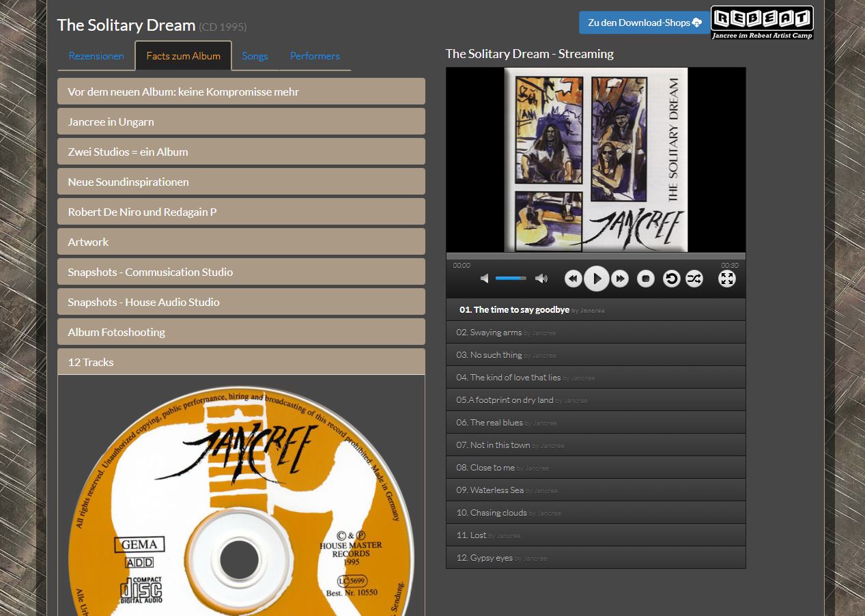This screenshot has width=865, height=616.
Task: Skip to the next track
Action: (x=620, y=279)
